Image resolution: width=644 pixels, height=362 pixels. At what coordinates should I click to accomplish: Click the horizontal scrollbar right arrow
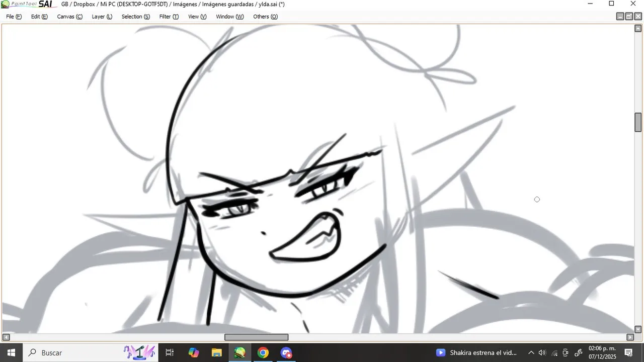pyautogui.click(x=630, y=337)
